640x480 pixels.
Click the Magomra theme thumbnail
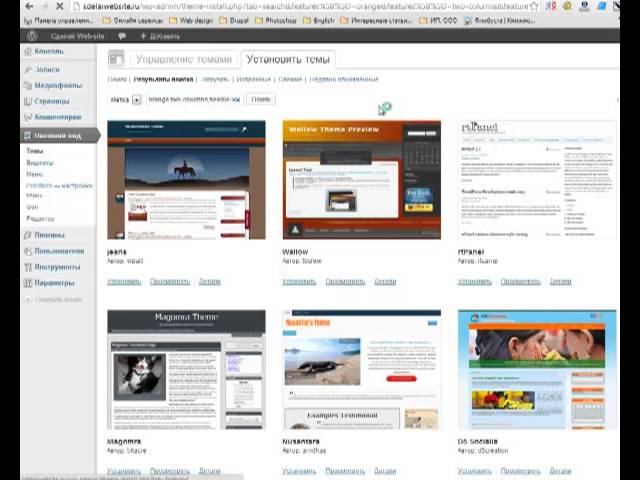click(x=186, y=369)
